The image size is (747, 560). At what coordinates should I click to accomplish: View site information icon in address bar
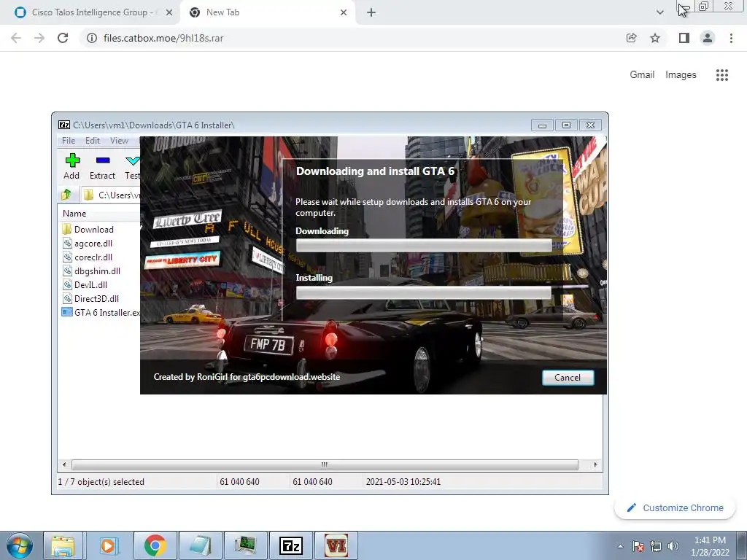pyautogui.click(x=91, y=38)
